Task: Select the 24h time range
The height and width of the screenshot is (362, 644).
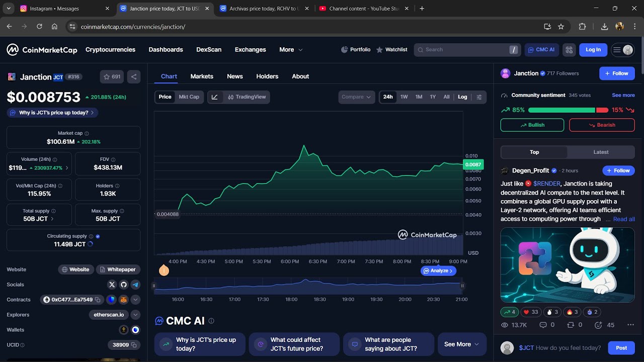Action: pos(388,97)
